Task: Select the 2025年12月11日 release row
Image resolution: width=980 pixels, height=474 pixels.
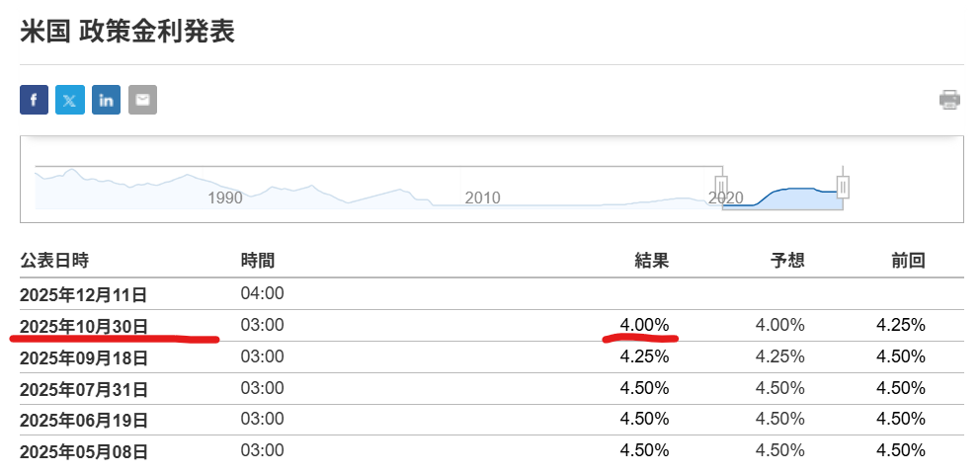Action: click(x=84, y=293)
